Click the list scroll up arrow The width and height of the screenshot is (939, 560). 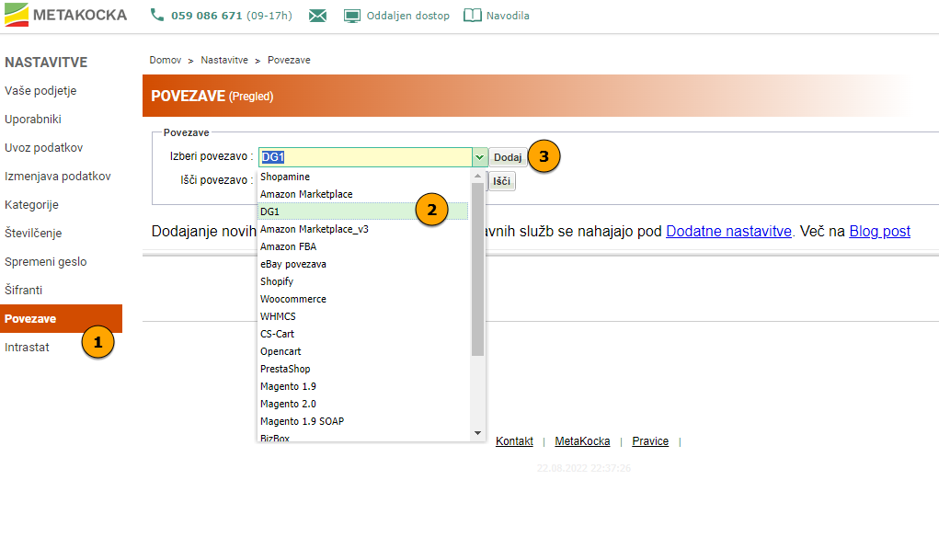point(477,176)
